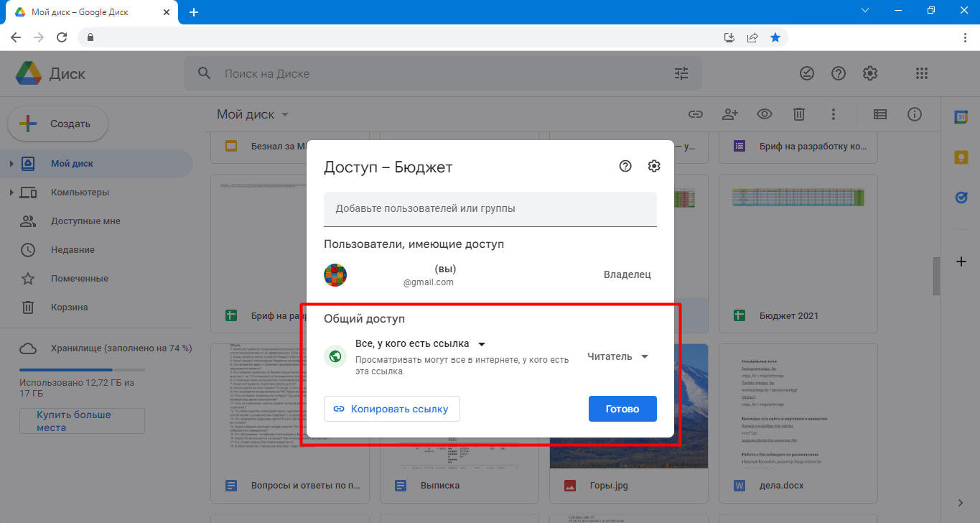Open Google Calendar side panel icon
Image resolution: width=980 pixels, height=523 pixels.
pos(961,118)
